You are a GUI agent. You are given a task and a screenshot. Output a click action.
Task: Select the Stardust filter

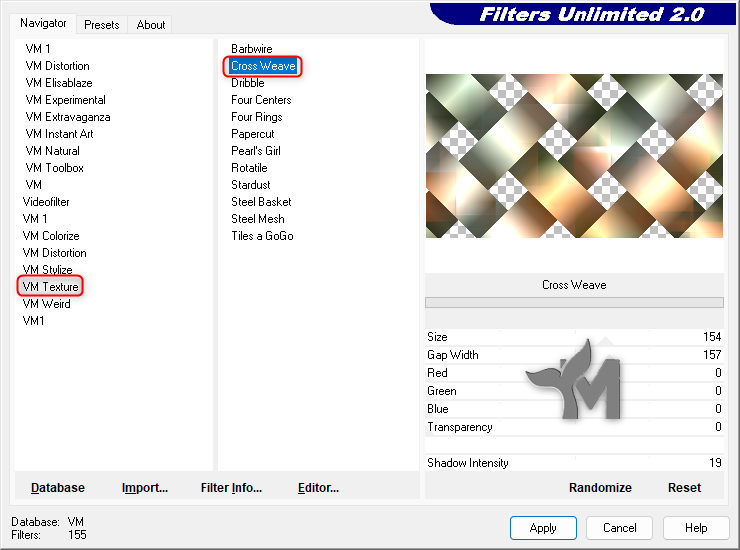[251, 185]
